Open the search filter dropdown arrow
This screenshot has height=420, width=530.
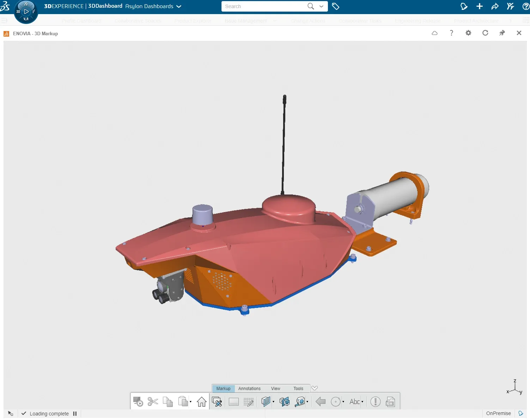(321, 6)
